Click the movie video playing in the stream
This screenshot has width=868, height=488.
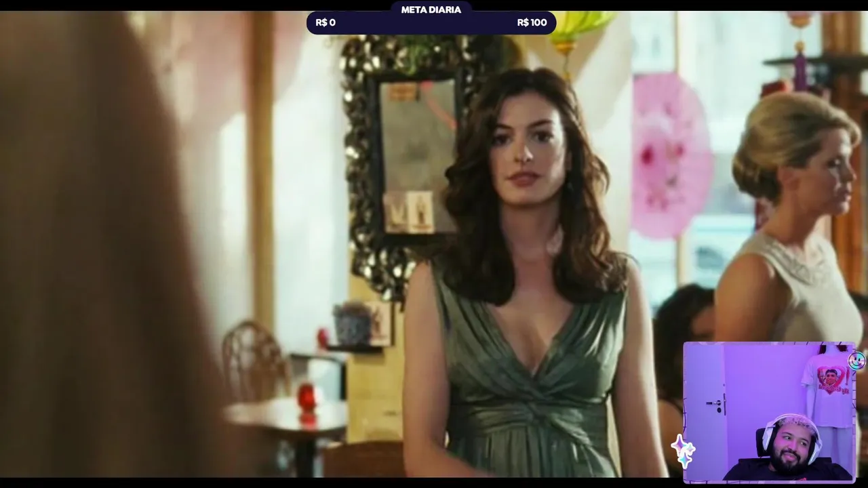pyautogui.click(x=434, y=244)
